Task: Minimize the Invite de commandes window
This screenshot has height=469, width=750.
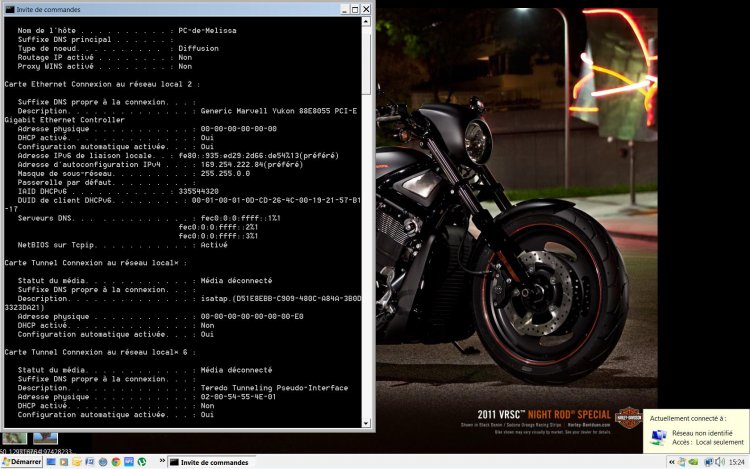Action: pyautogui.click(x=345, y=9)
